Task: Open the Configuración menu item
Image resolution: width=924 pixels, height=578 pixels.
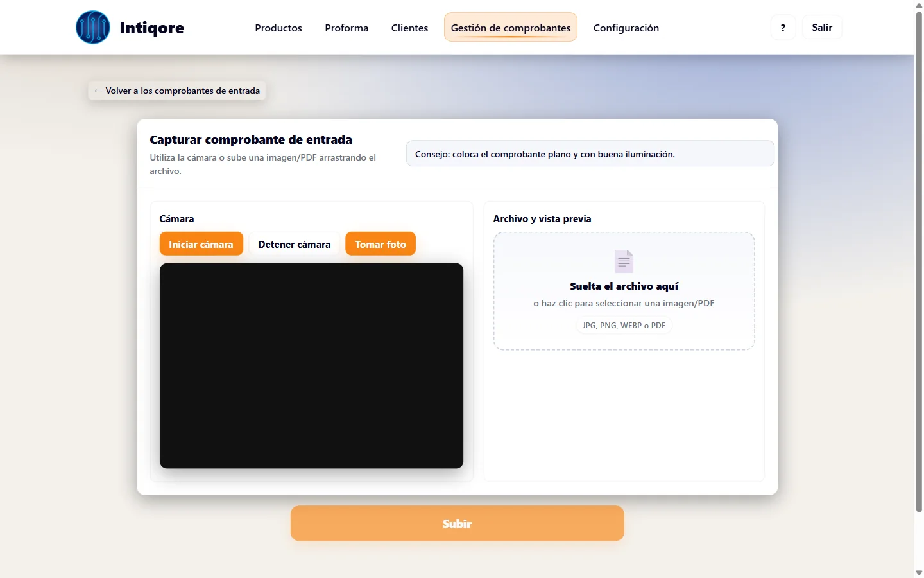Action: coord(626,28)
